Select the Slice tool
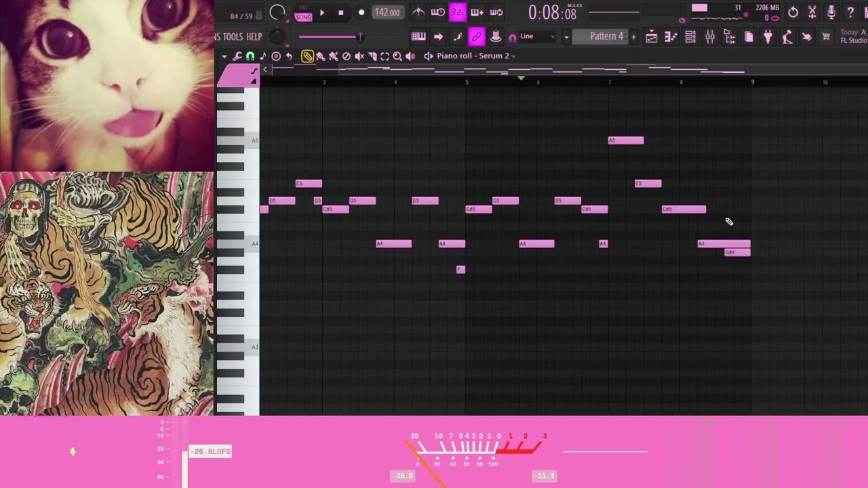Image resolution: width=868 pixels, height=488 pixels. click(x=372, y=56)
